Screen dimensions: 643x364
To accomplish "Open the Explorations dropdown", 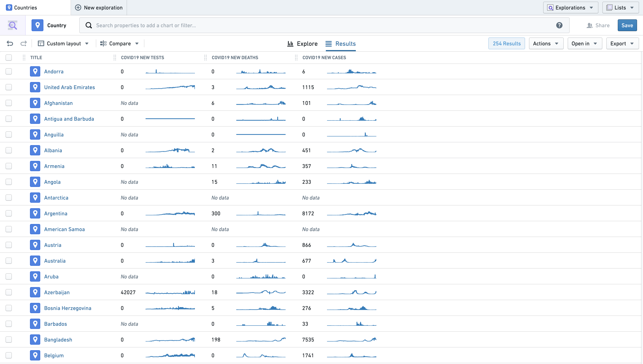I will [570, 7].
